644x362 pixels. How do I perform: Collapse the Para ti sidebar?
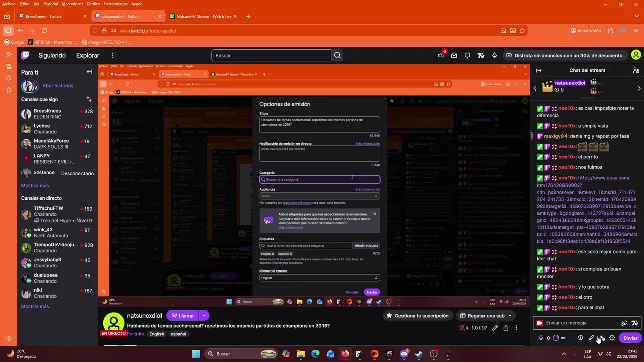[x=89, y=72]
